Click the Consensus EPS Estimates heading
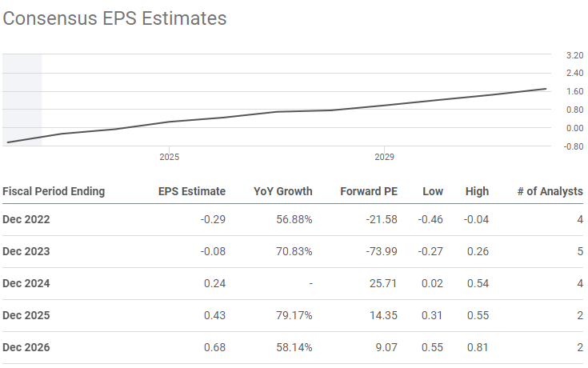This screenshot has width=588, height=368. pos(114,18)
